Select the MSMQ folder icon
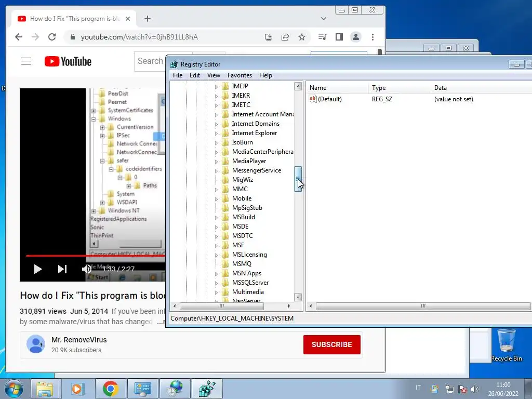 (x=225, y=263)
